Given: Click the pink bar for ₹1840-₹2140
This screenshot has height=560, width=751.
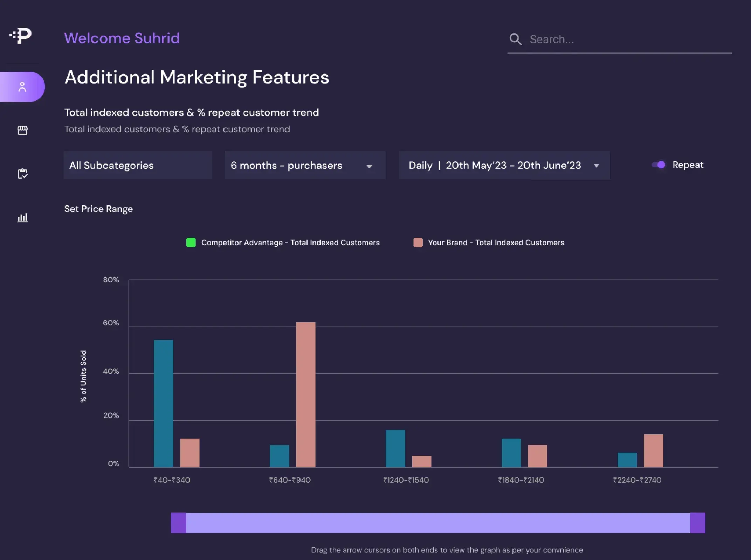Looking at the screenshot, I should [538, 456].
